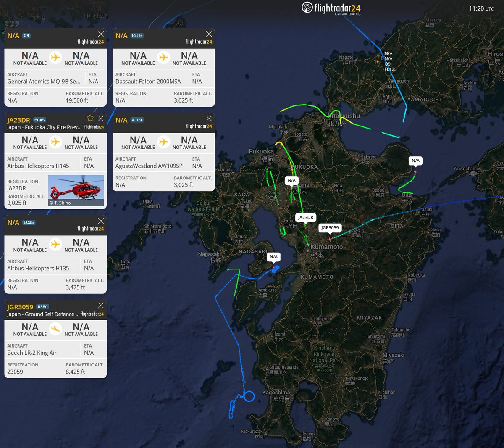
Task: Click 'General Atomics MQ-9B Se...' aircraft text
Action: (44, 82)
